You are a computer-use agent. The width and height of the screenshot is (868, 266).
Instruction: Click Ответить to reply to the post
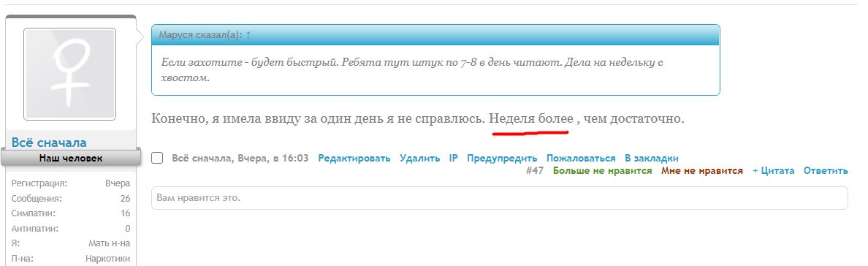826,171
